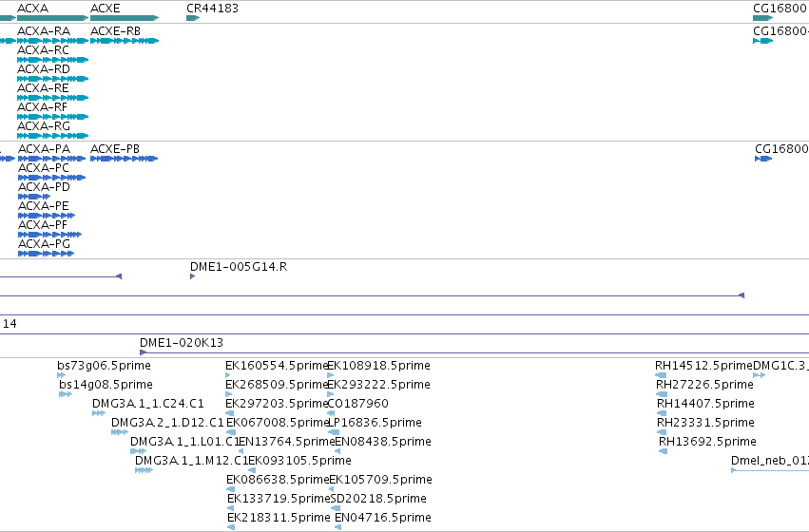Viewport: 809px width, 532px height.
Task: Click the DME1-005G14.R BAC end marker
Action: point(192,276)
